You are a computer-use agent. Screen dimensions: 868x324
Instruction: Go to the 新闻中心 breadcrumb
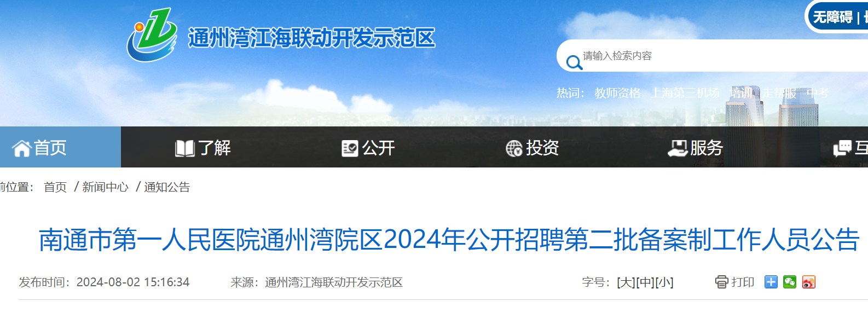(x=105, y=187)
